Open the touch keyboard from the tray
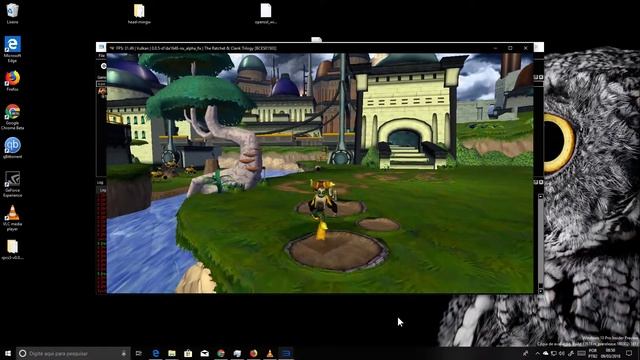This screenshot has height=360, width=640. pyautogui.click(x=581, y=353)
